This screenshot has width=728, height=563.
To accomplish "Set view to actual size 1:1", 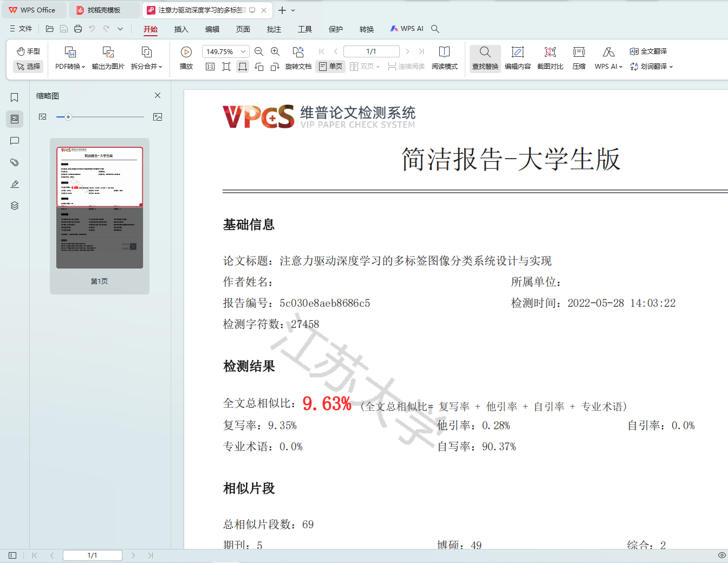I will click(210, 67).
